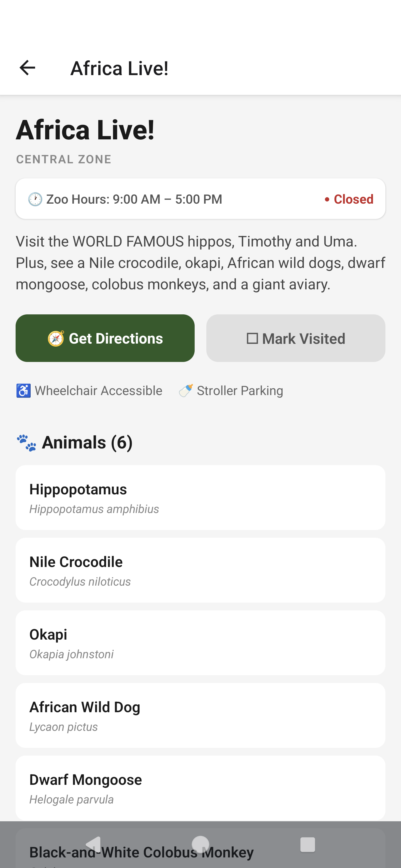Open the Hippopotamus animal card
401x868 pixels.
click(x=200, y=498)
